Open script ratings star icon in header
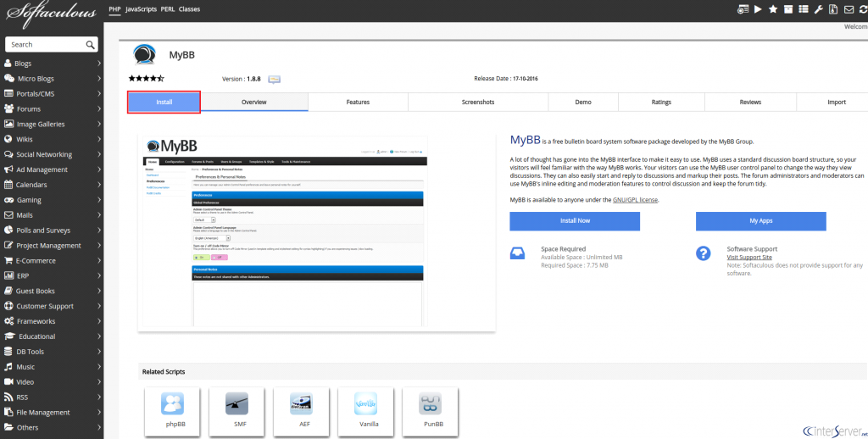 773,9
